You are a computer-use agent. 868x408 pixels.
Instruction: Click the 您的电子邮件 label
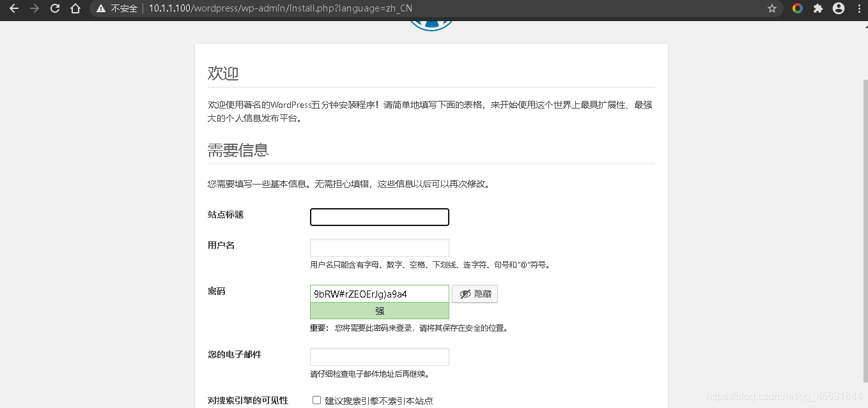point(235,354)
